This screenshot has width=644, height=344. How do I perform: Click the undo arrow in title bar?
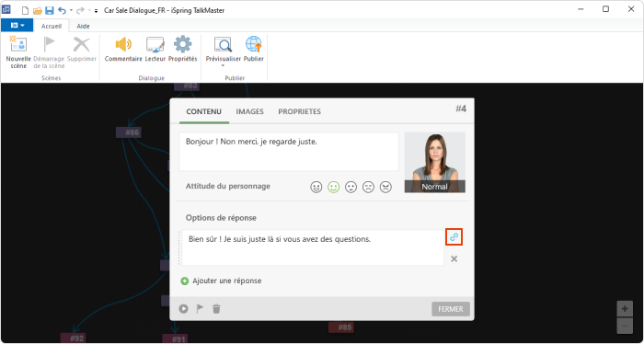pos(62,10)
